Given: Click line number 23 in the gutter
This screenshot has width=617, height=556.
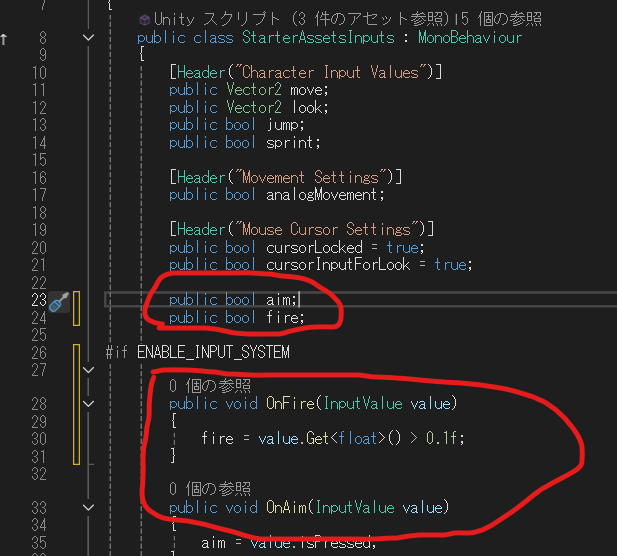Looking at the screenshot, I should pos(39,300).
